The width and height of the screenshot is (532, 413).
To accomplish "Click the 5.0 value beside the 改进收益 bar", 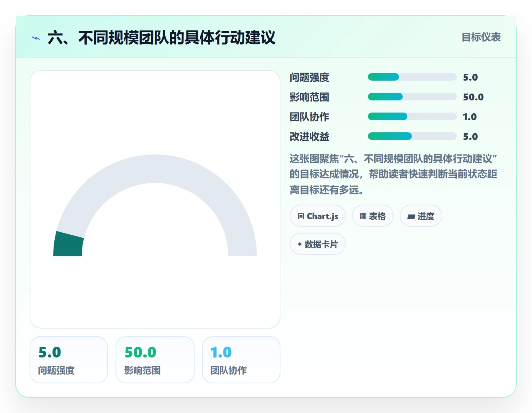I will pos(470,137).
